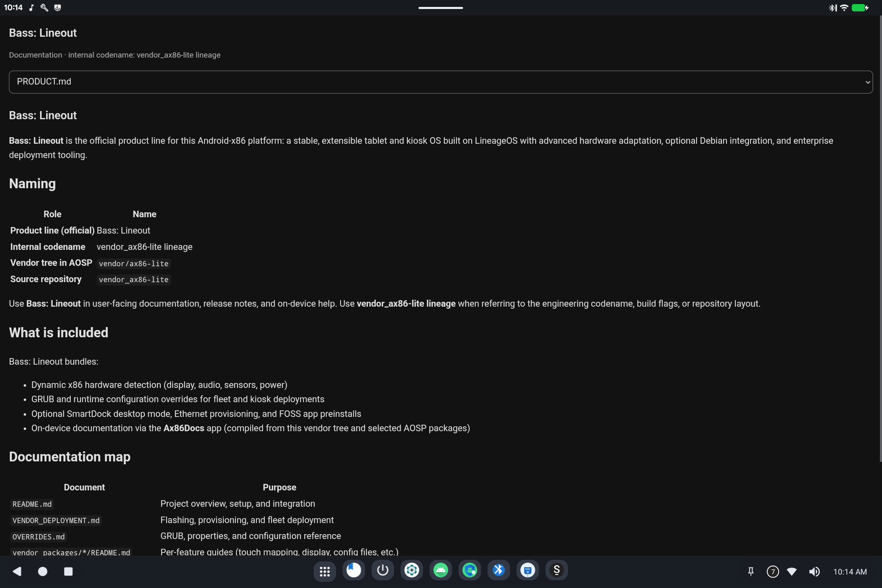This screenshot has height=588, width=882.
Task: Click the wrench status icon
Action: 45,8
